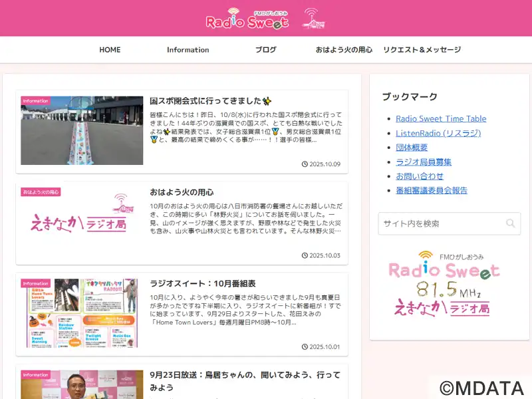Click the ブックマーク sidebar heading
Image resolution: width=532 pixels, height=399 pixels.
click(x=410, y=96)
